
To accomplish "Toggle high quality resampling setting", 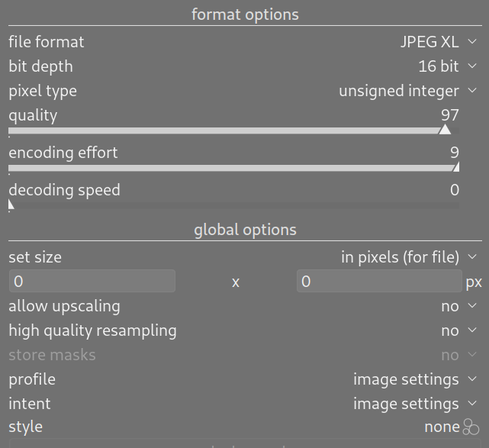I will coord(450,330).
